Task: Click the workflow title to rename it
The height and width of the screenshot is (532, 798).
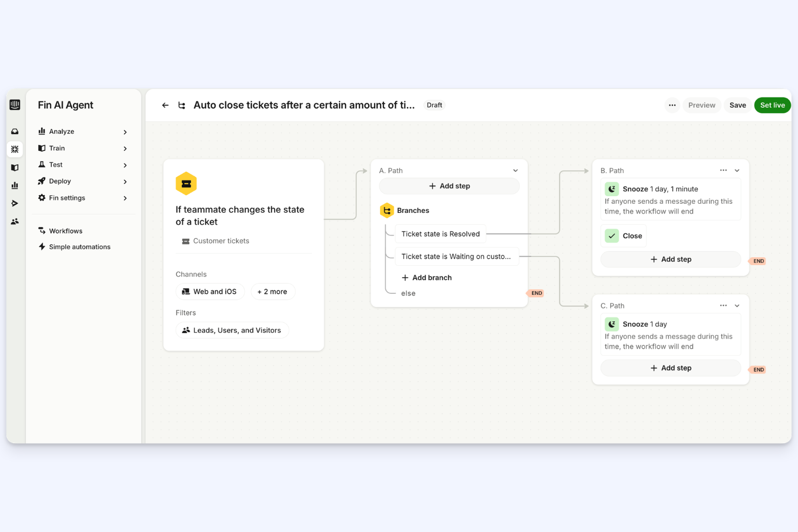Action: 305,105
